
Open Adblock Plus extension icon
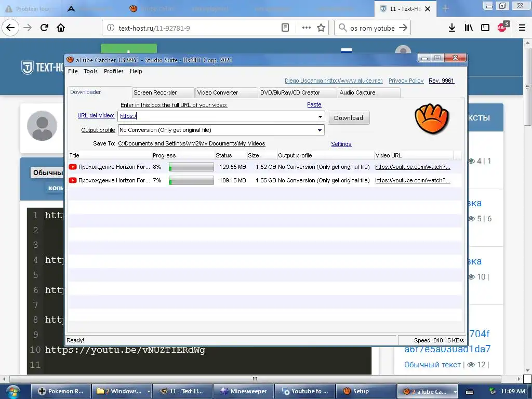click(x=502, y=27)
